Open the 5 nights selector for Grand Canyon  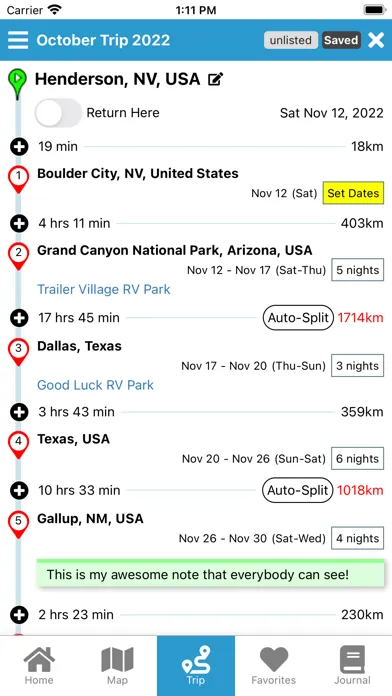tap(357, 270)
